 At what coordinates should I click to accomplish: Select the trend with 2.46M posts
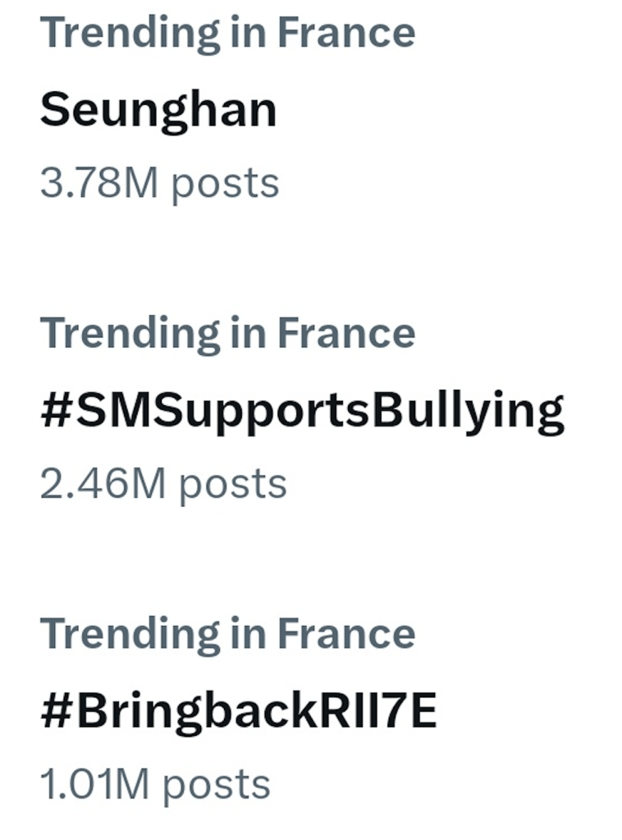click(302, 411)
